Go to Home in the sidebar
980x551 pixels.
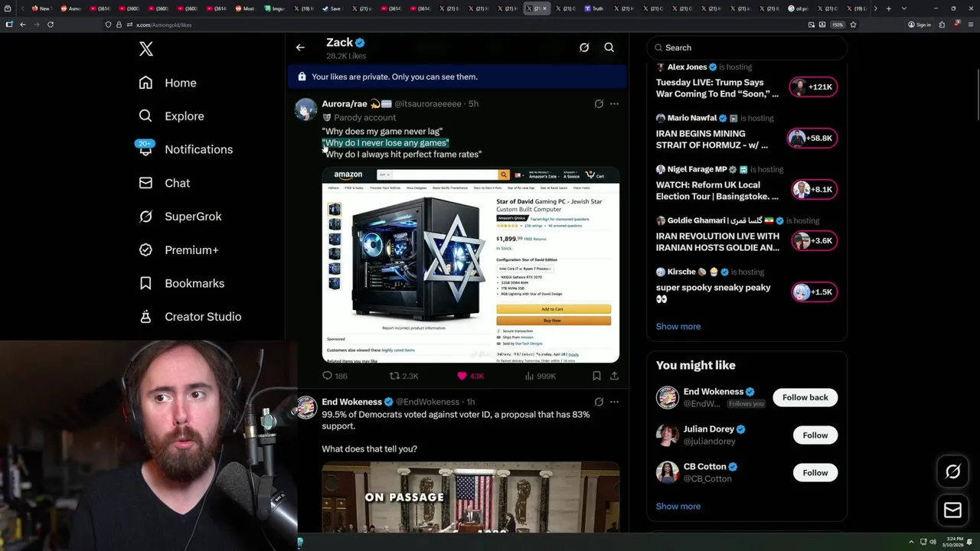pyautogui.click(x=168, y=83)
